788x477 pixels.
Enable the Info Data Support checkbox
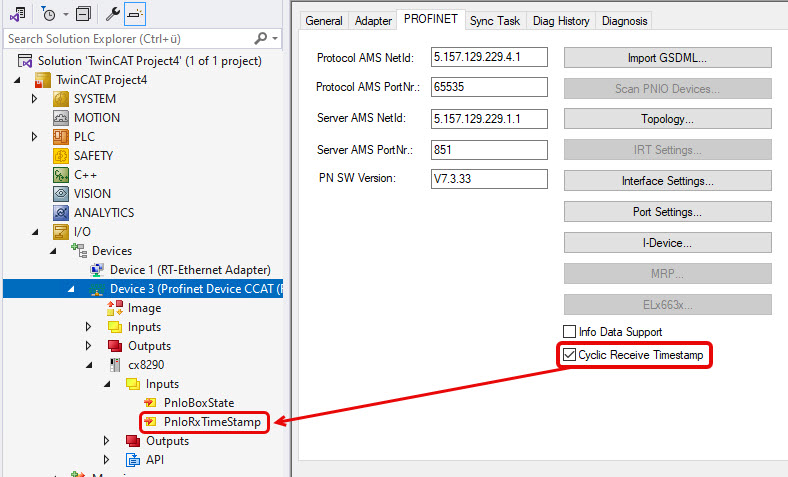coord(570,332)
